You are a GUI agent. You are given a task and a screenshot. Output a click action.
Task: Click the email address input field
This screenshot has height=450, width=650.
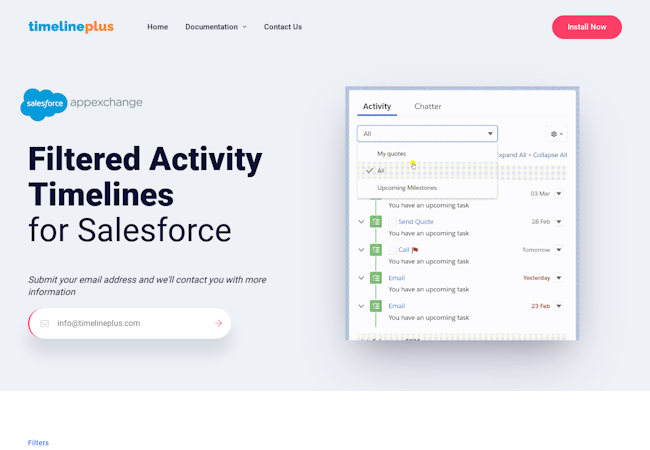(130, 323)
